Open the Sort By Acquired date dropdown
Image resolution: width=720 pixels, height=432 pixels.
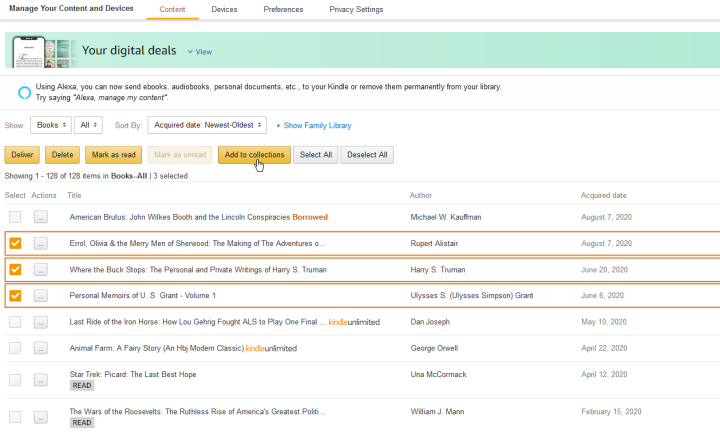click(x=207, y=125)
